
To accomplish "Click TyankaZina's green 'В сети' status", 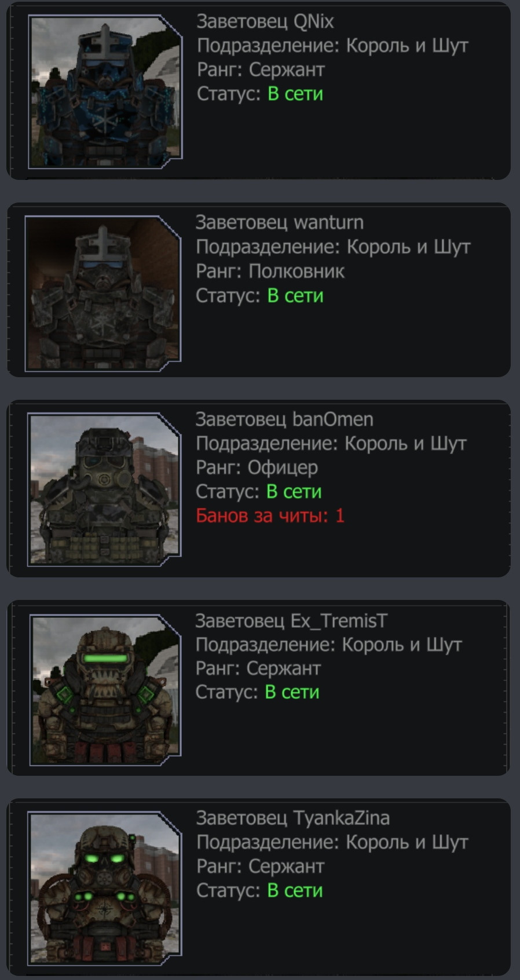I will coord(295,890).
